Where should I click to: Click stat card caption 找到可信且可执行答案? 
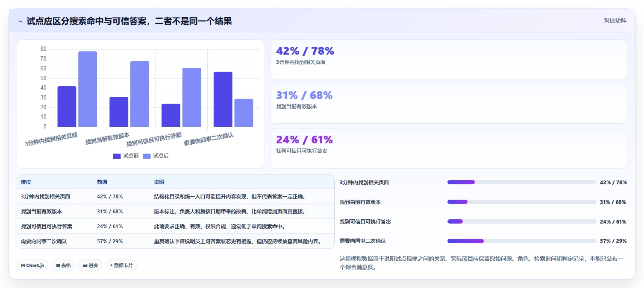(x=302, y=151)
